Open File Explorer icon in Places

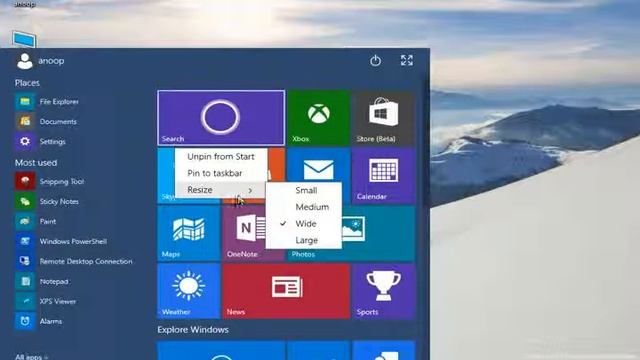tap(25, 102)
